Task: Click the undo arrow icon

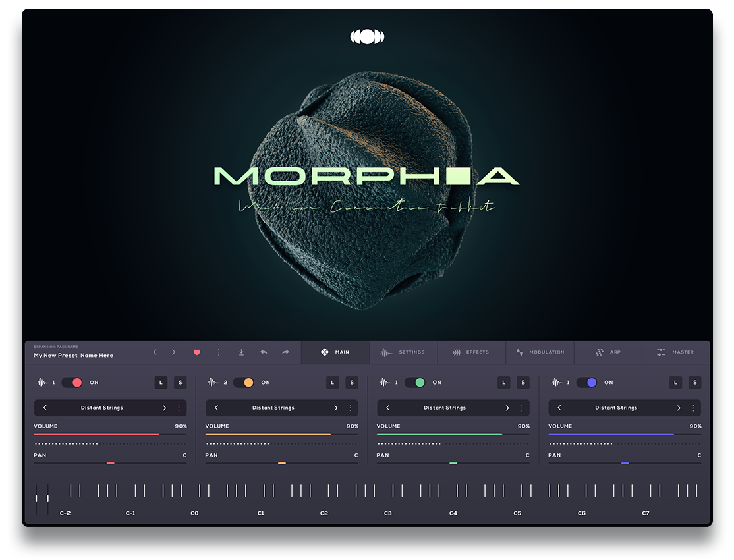Action: [264, 352]
